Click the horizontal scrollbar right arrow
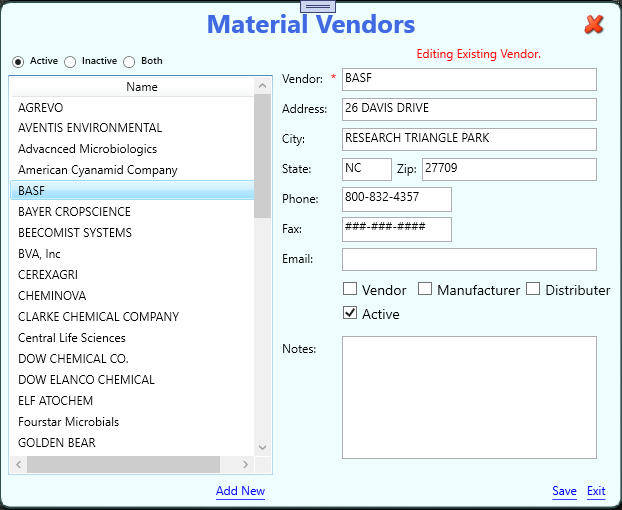 tap(245, 464)
